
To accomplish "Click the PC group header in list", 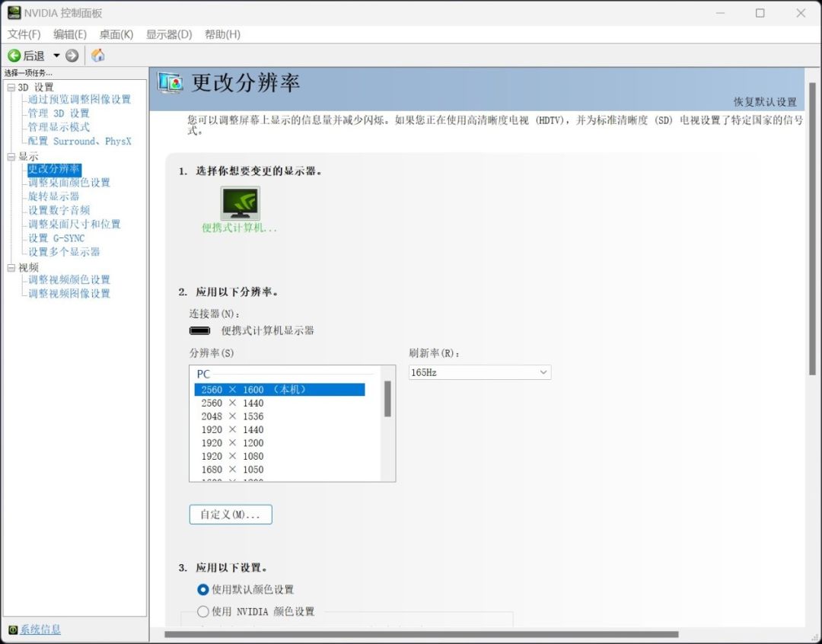I will coord(203,375).
